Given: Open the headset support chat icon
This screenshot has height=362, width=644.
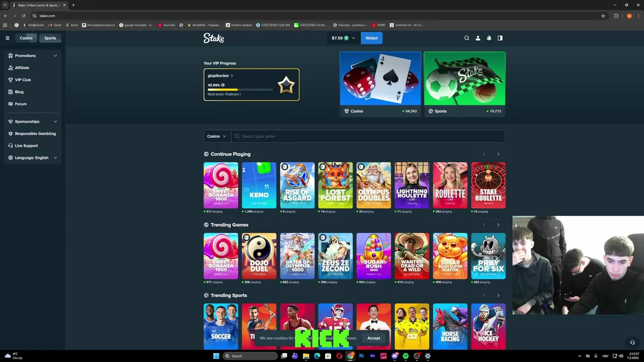Looking at the screenshot, I should [x=632, y=342].
